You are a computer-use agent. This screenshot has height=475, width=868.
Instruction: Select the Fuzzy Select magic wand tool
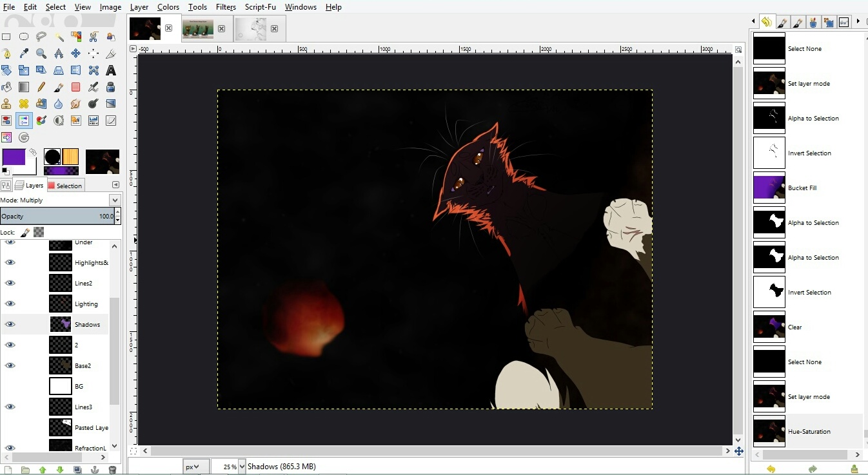(x=59, y=37)
